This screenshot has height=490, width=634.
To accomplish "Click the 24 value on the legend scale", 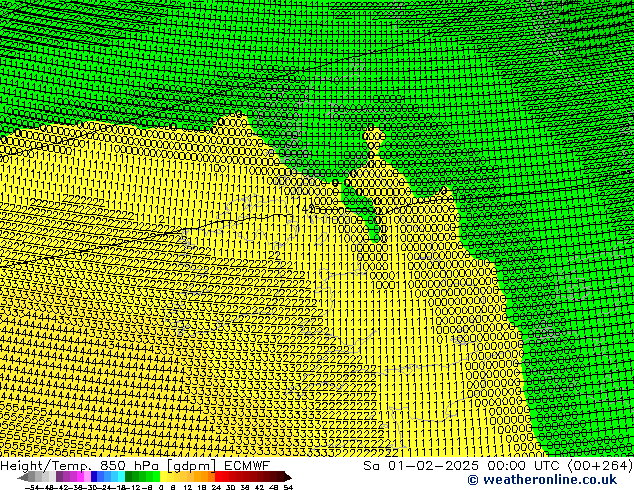I will pos(216,487).
